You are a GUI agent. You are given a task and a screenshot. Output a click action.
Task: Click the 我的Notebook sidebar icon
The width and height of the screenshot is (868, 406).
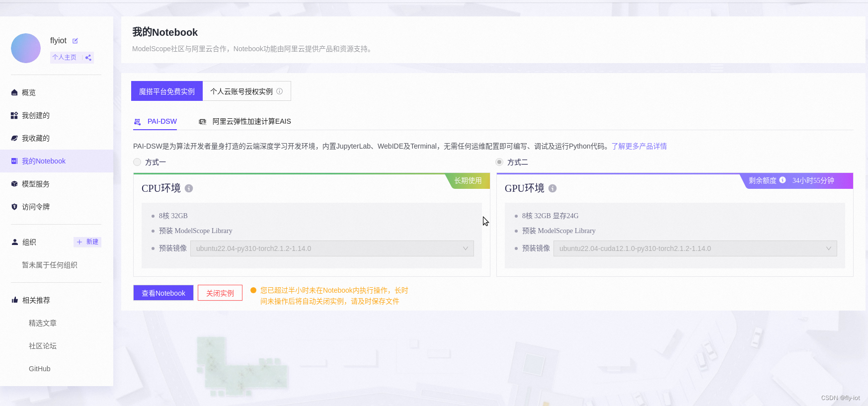pyautogui.click(x=14, y=161)
